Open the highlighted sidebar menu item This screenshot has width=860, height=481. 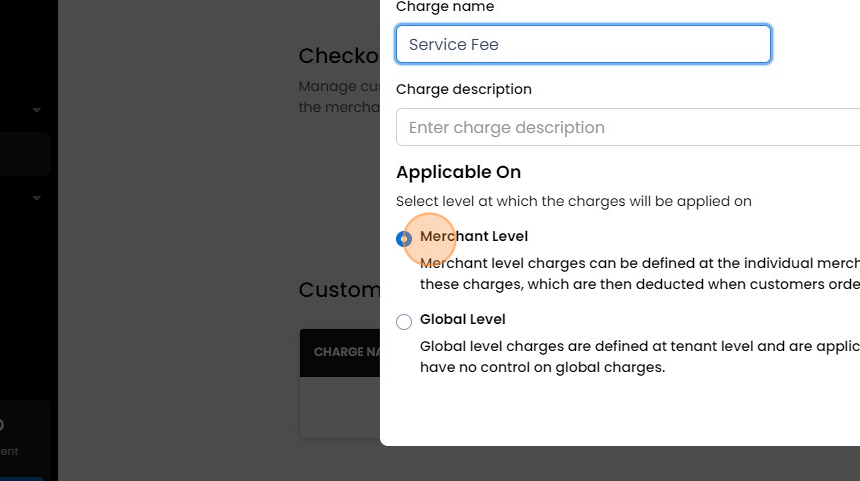click(x=25, y=154)
